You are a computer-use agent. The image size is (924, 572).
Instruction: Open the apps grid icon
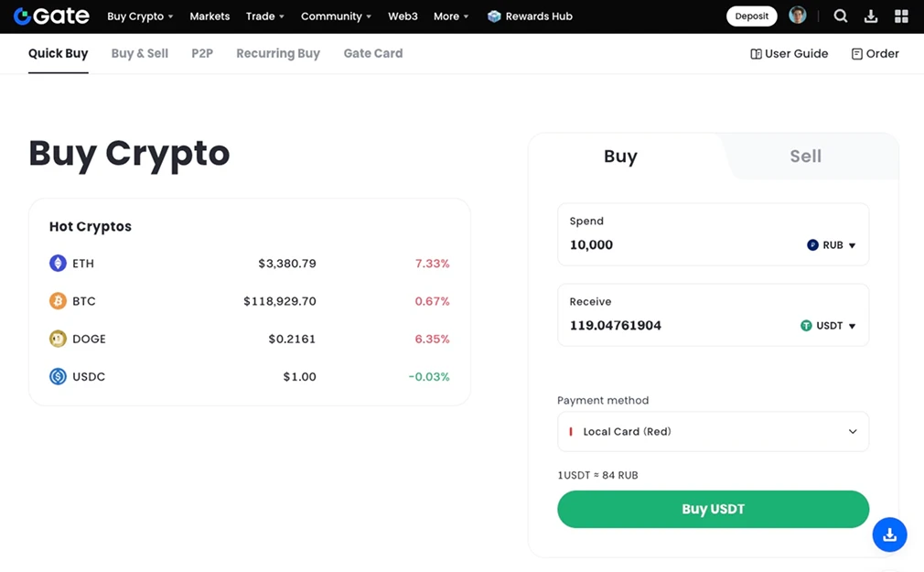point(901,16)
